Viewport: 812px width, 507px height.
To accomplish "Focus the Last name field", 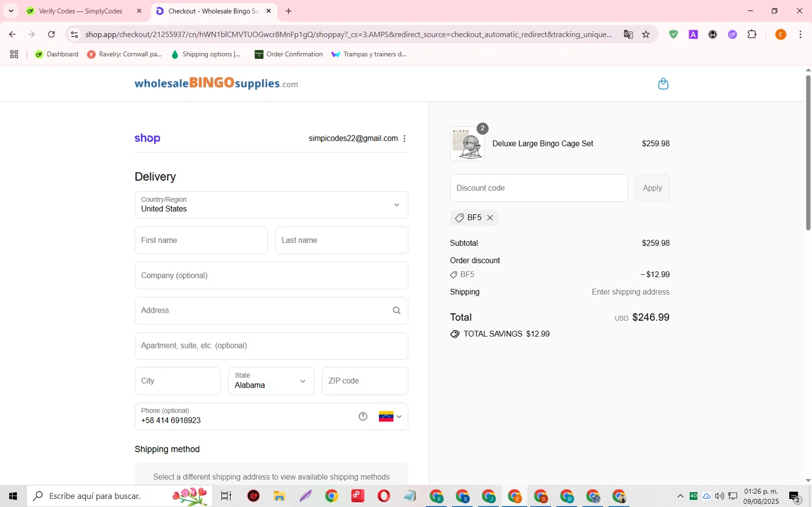I will (342, 240).
